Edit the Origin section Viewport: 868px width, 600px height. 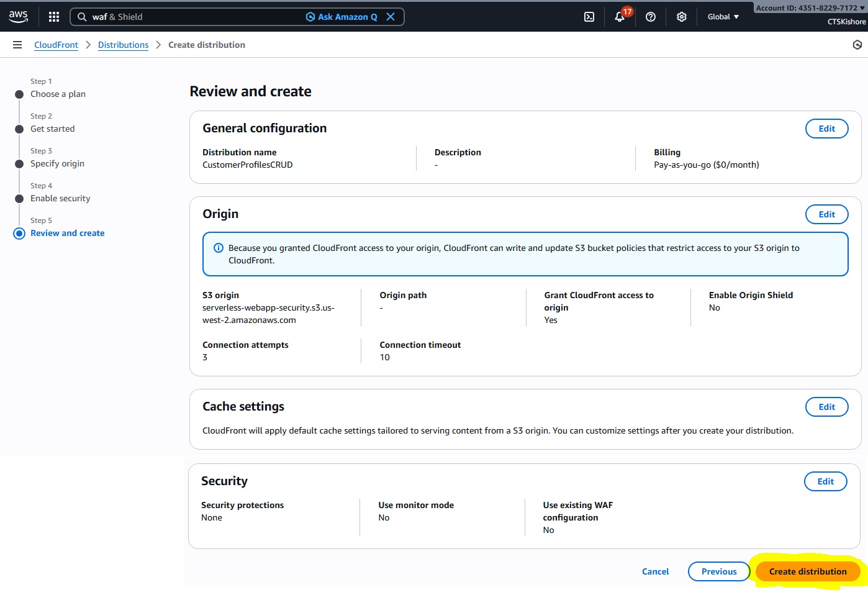tap(826, 214)
